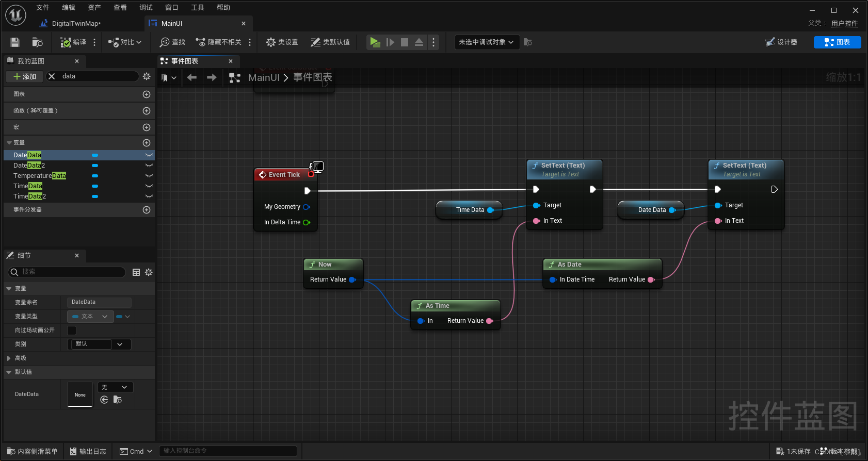Click TimeData2 variable type color pill
This screenshot has height=461, width=868.
tap(95, 196)
